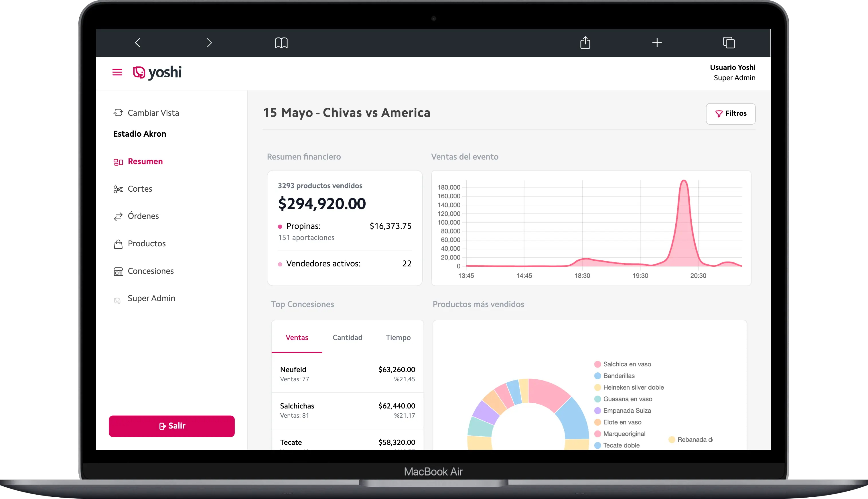Click Heineken silver doble color swatch
The height and width of the screenshot is (499, 868).
coord(597,388)
